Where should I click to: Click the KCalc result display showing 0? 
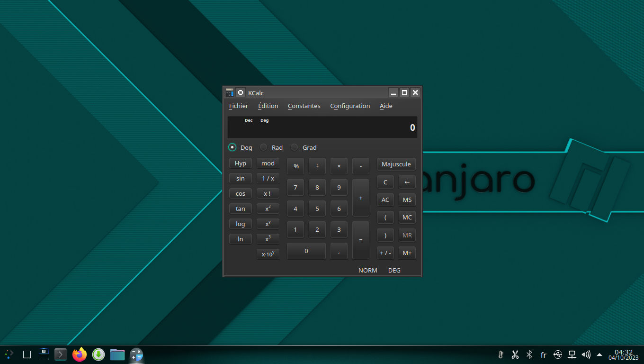322,127
